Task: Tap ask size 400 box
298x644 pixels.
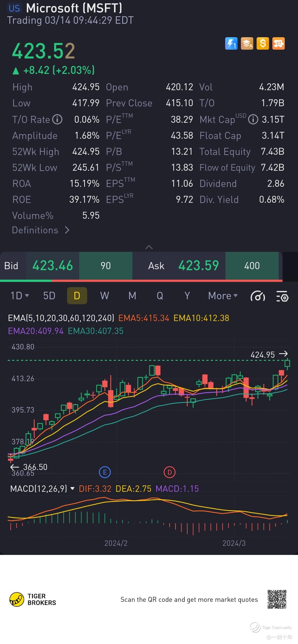Action: [x=252, y=266]
